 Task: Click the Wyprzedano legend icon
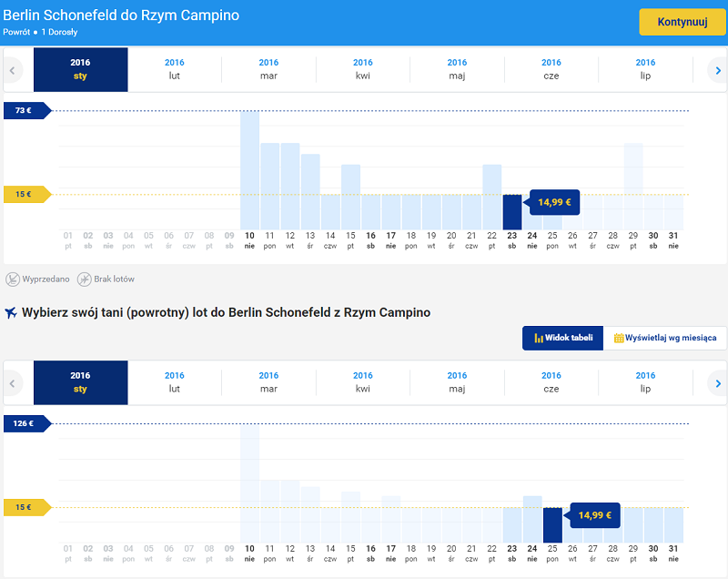pyautogui.click(x=13, y=279)
